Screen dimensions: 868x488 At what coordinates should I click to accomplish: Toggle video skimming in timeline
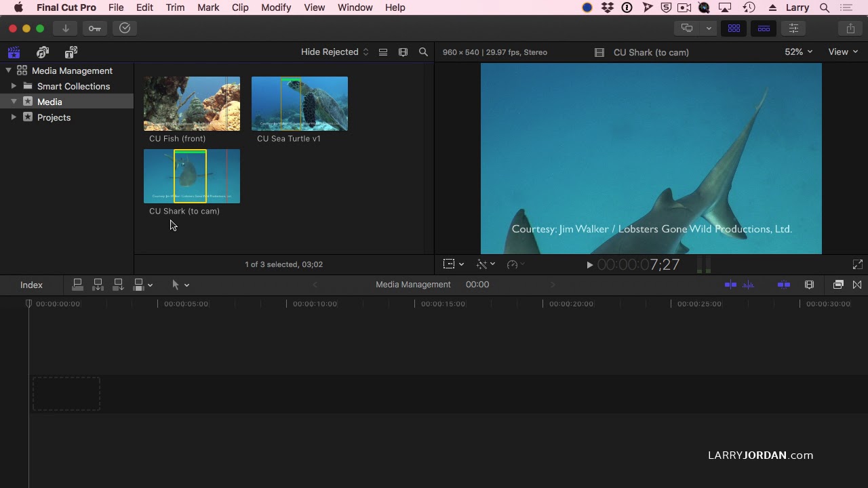point(730,285)
